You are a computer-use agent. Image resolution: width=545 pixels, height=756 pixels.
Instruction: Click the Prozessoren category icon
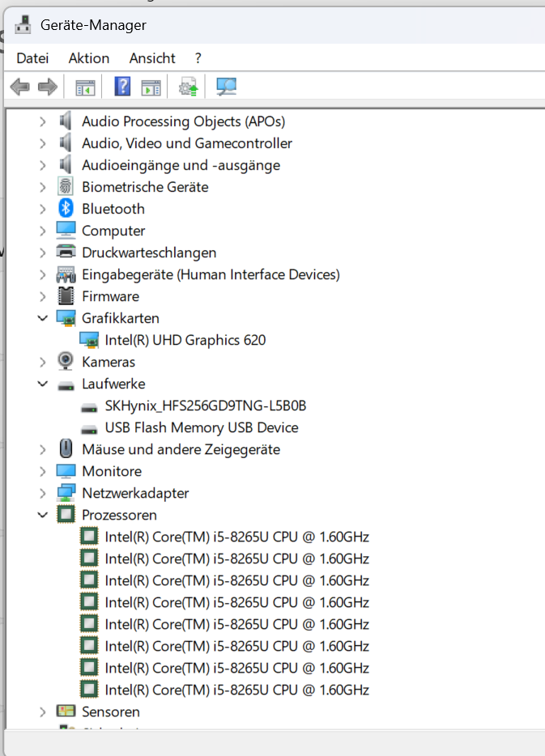coord(66,515)
